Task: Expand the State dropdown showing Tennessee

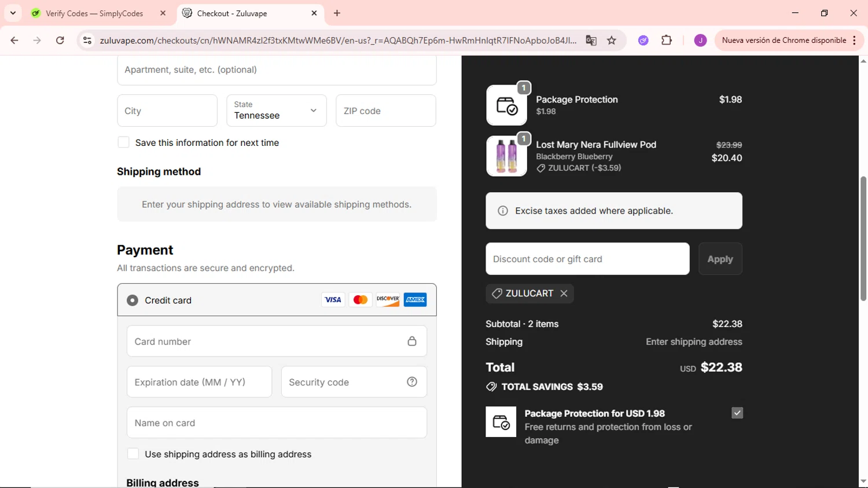Action: tap(277, 111)
